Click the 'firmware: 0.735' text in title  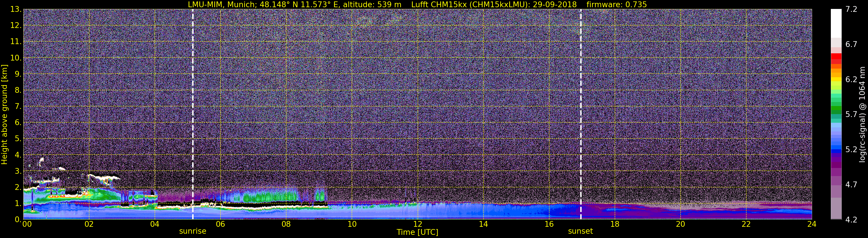pyautogui.click(x=617, y=4)
